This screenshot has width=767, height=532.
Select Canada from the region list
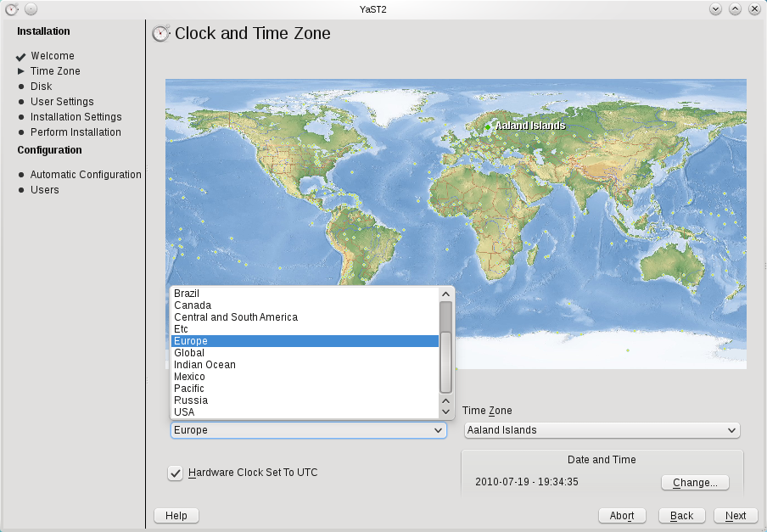click(193, 305)
